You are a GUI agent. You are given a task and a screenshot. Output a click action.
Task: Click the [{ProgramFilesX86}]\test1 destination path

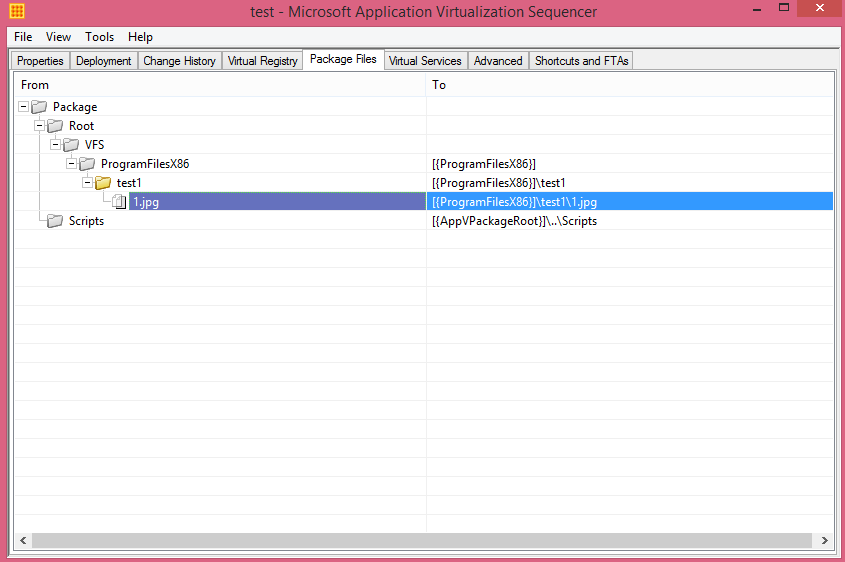coord(498,183)
